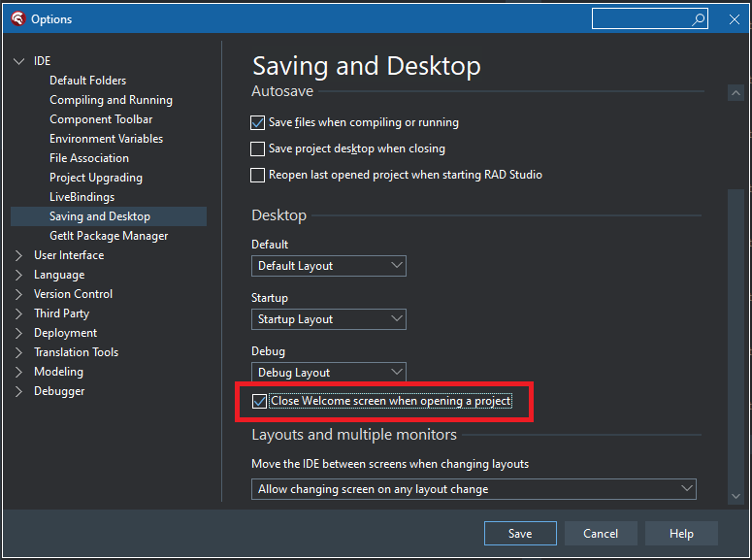Open Default Folders settings
Viewport: 752px width, 560px height.
(x=87, y=81)
